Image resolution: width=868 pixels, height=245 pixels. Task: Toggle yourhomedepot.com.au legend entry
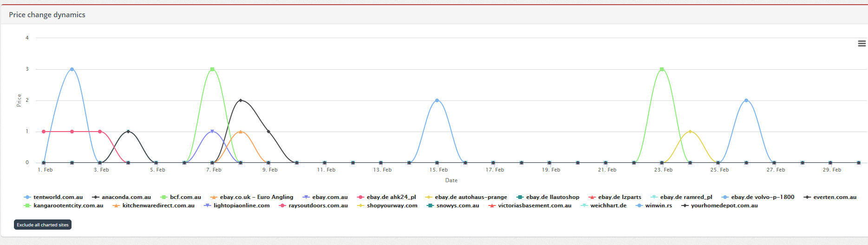pyautogui.click(x=720, y=205)
